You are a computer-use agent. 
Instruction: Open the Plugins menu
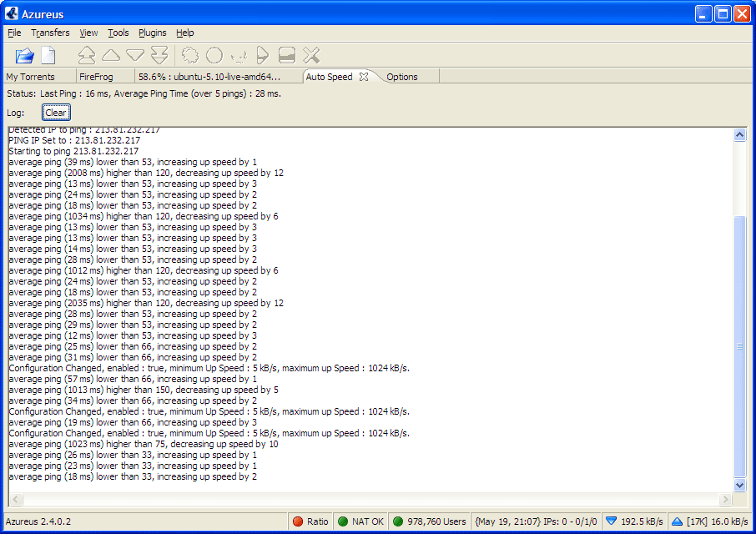coord(153,33)
